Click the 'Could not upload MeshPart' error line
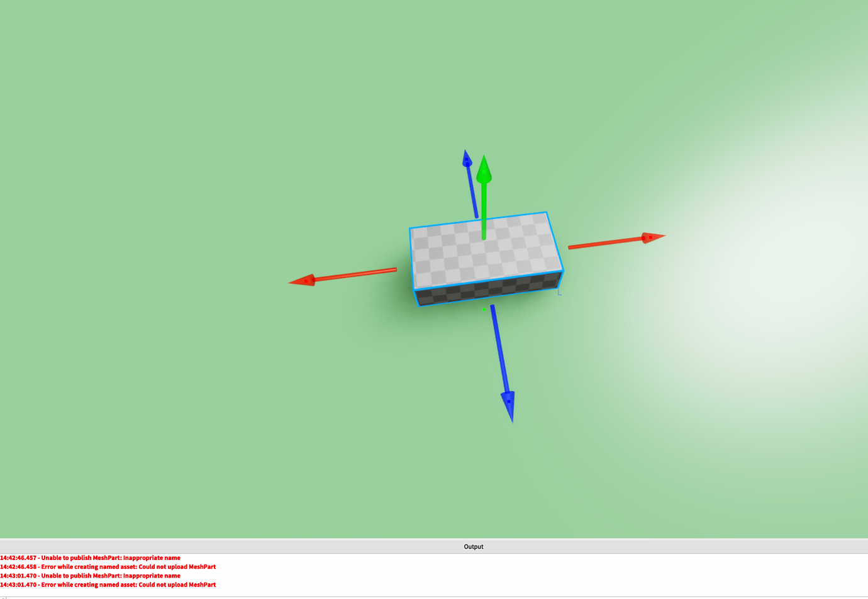868x599 pixels. tap(108, 566)
